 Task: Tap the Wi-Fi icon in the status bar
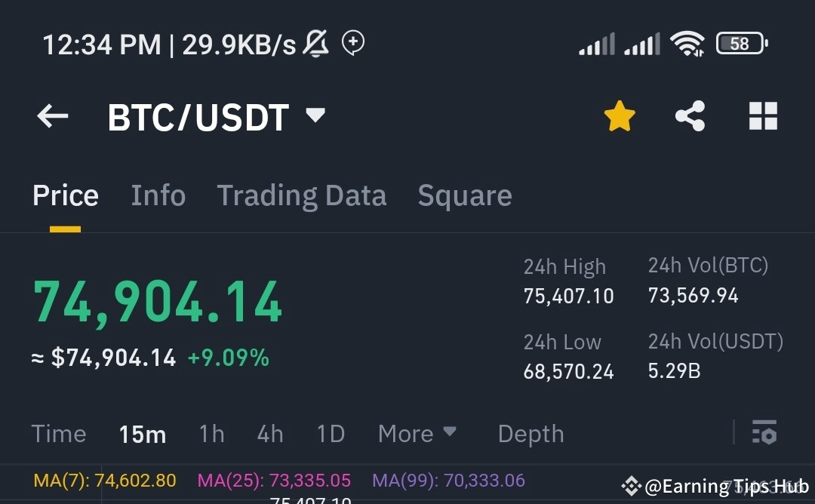coord(687,43)
